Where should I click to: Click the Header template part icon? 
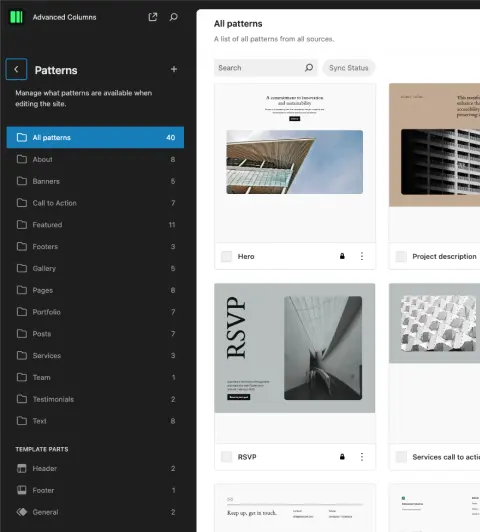(22, 468)
